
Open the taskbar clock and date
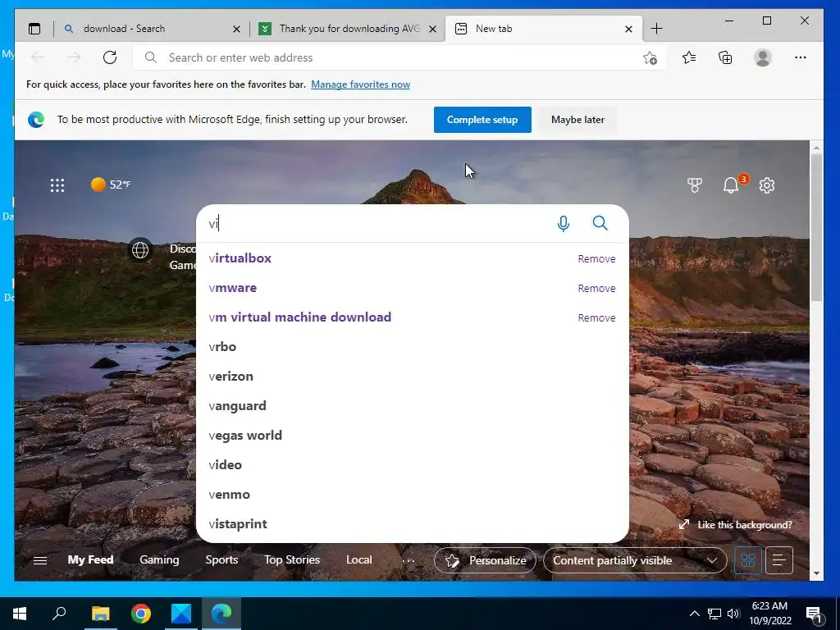(769, 614)
